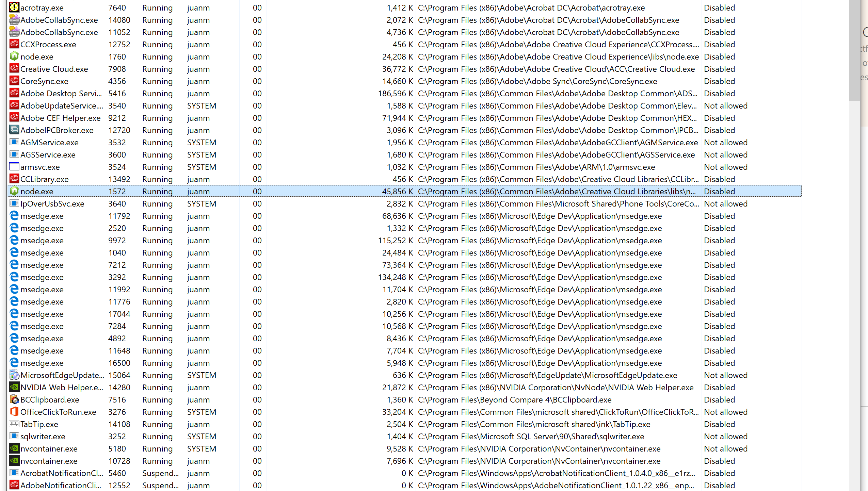
Task: Click the nvcontainer.exe NVIDIA icon
Action: (14, 448)
